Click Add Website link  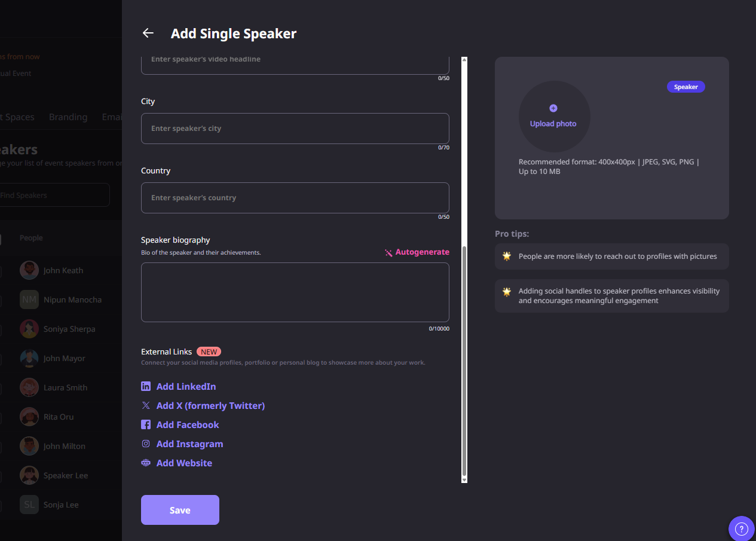[184, 463]
